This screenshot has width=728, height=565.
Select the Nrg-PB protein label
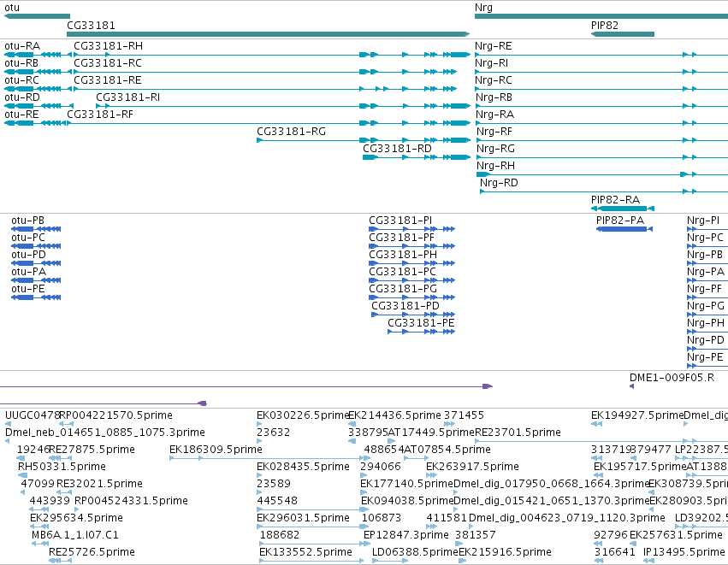pos(705,255)
